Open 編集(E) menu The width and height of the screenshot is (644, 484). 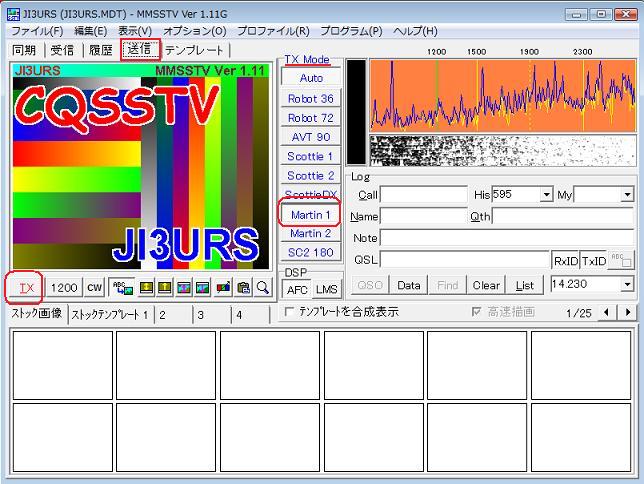pos(90,31)
